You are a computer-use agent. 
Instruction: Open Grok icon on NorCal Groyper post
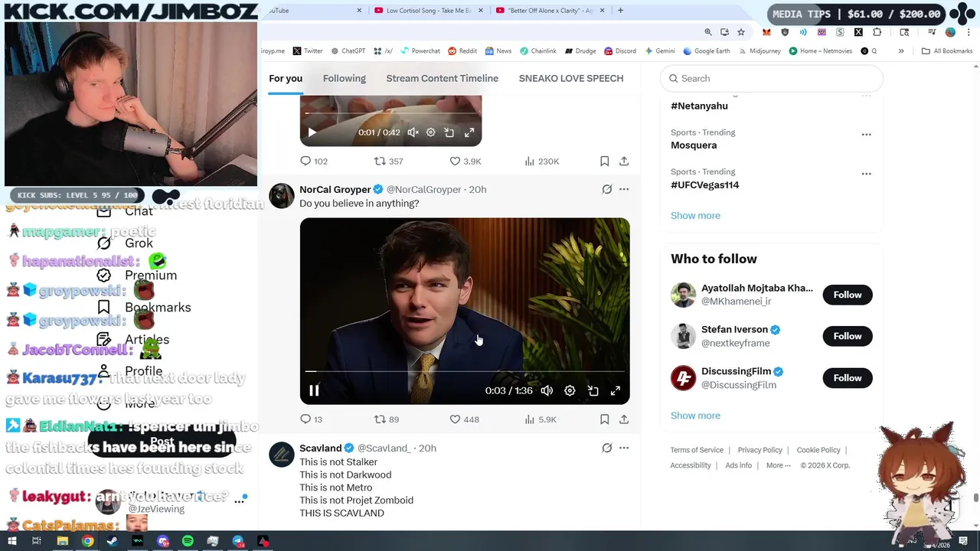tap(606, 189)
